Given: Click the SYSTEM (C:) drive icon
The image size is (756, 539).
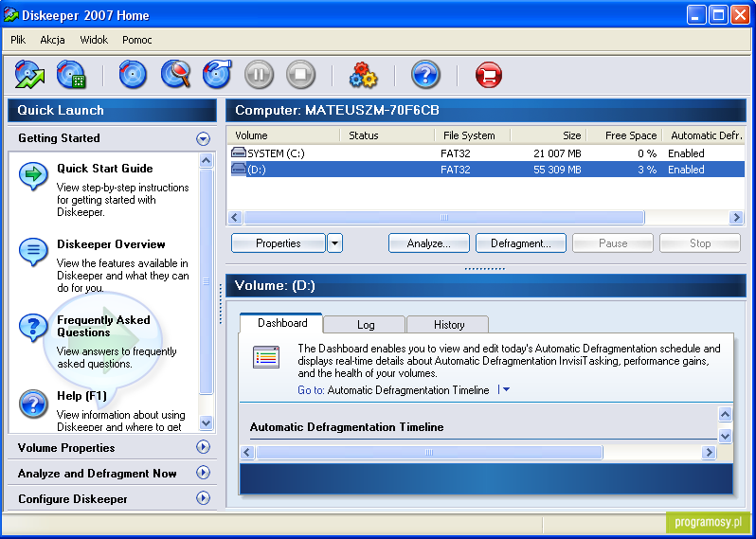Looking at the screenshot, I should [238, 153].
